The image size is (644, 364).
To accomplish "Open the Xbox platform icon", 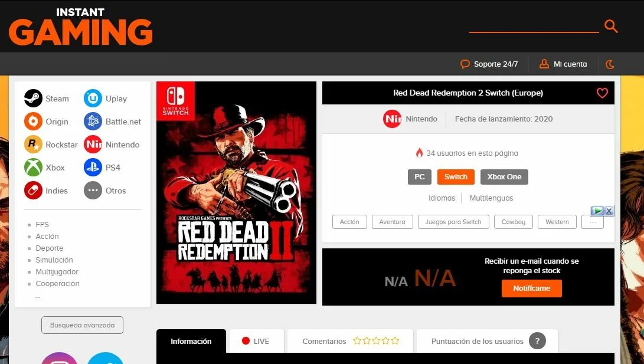I will pyautogui.click(x=33, y=168).
